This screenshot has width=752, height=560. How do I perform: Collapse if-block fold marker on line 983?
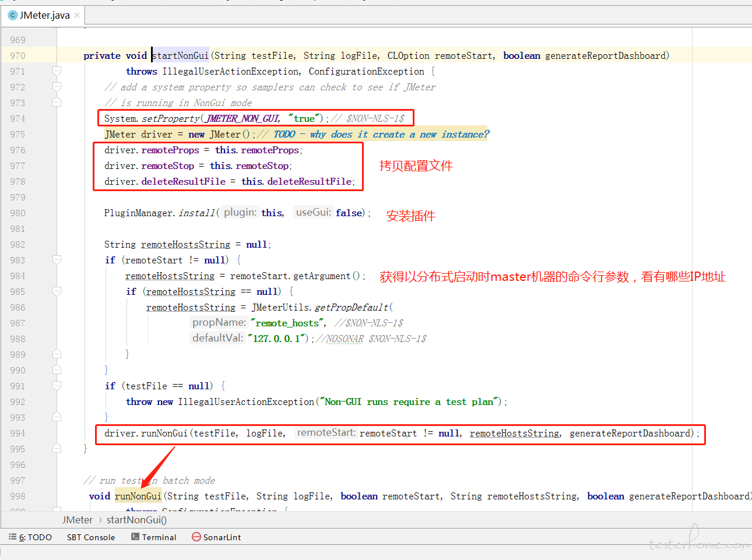(x=57, y=260)
